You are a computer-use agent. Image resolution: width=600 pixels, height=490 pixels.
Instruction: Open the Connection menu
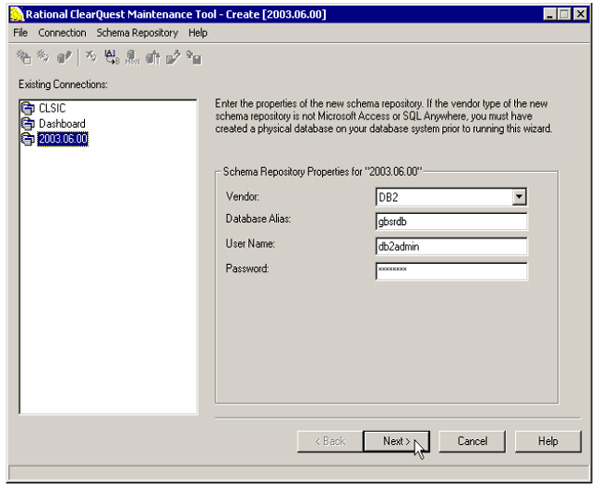pos(62,33)
